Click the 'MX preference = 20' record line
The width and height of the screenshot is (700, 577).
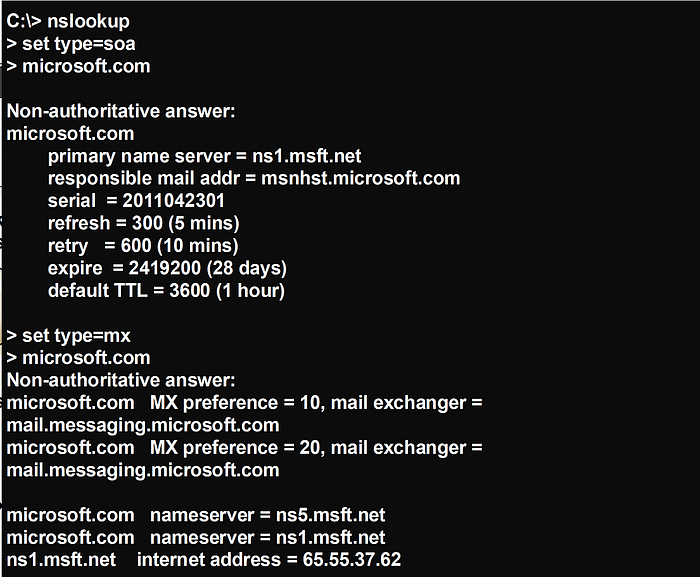click(x=244, y=447)
